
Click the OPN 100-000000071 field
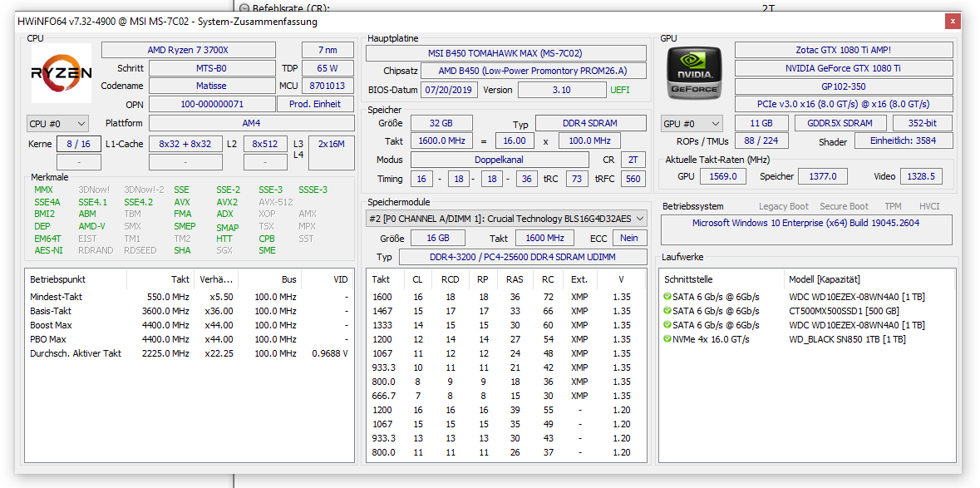(x=213, y=104)
